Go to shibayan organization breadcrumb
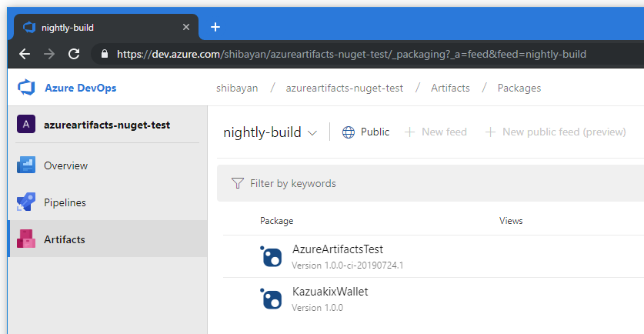644x334 pixels. click(x=238, y=88)
